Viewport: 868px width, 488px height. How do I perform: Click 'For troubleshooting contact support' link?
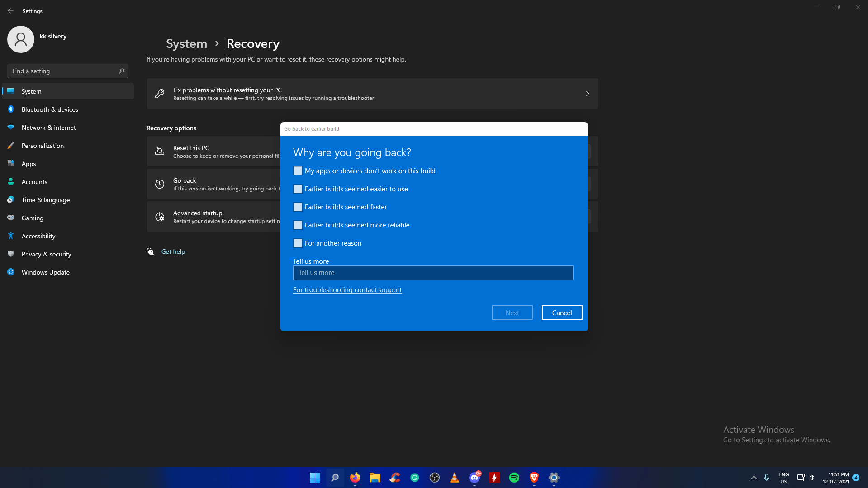pos(347,289)
